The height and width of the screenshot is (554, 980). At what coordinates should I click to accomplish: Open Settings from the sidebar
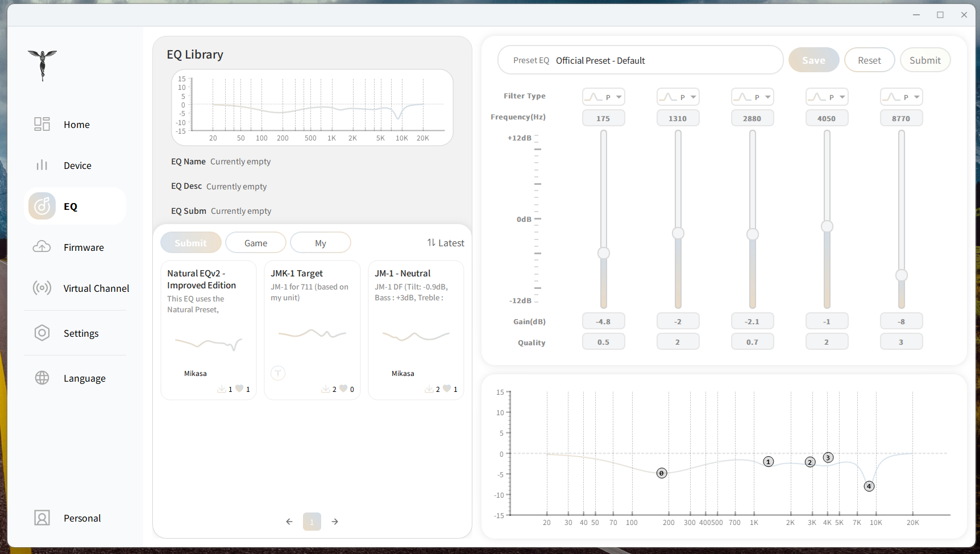tap(42, 333)
